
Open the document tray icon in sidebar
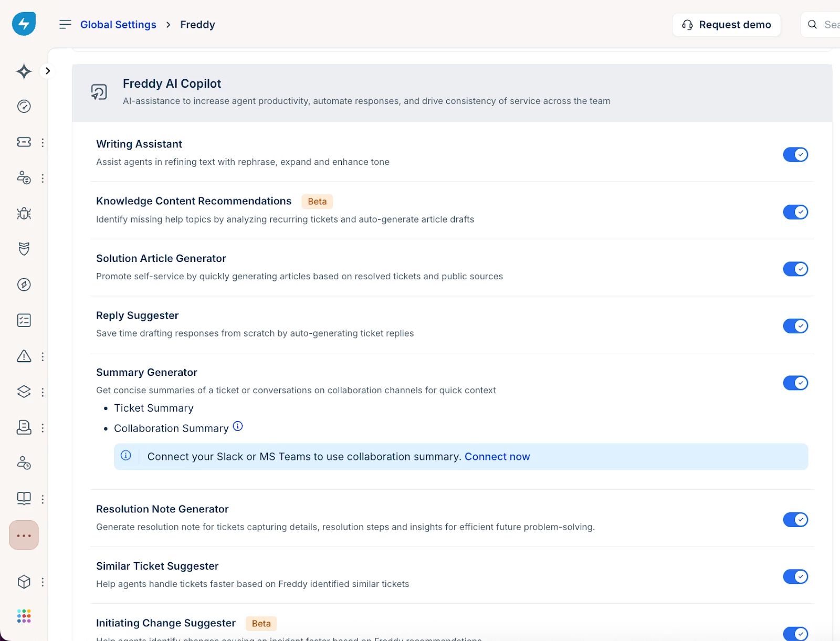click(x=24, y=427)
